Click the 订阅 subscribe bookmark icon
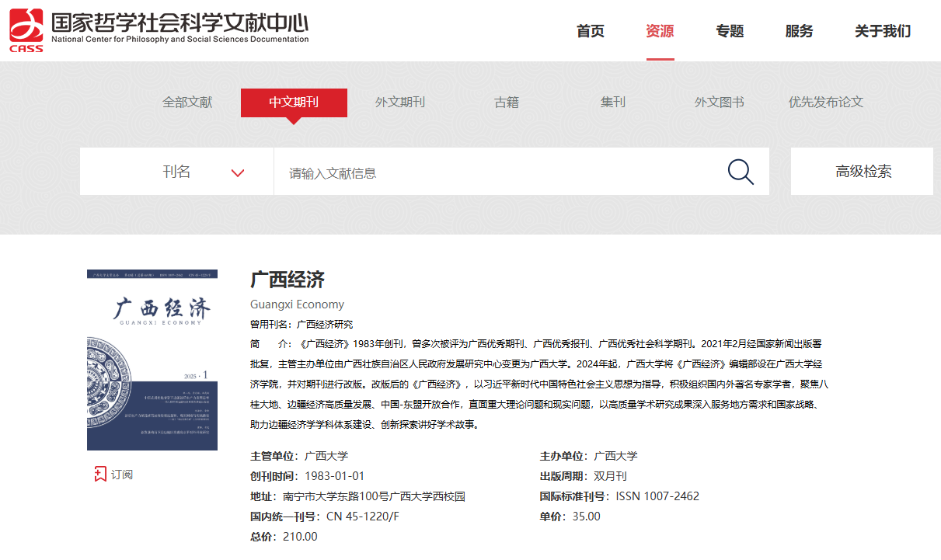This screenshot has width=941, height=560. pyautogui.click(x=100, y=474)
